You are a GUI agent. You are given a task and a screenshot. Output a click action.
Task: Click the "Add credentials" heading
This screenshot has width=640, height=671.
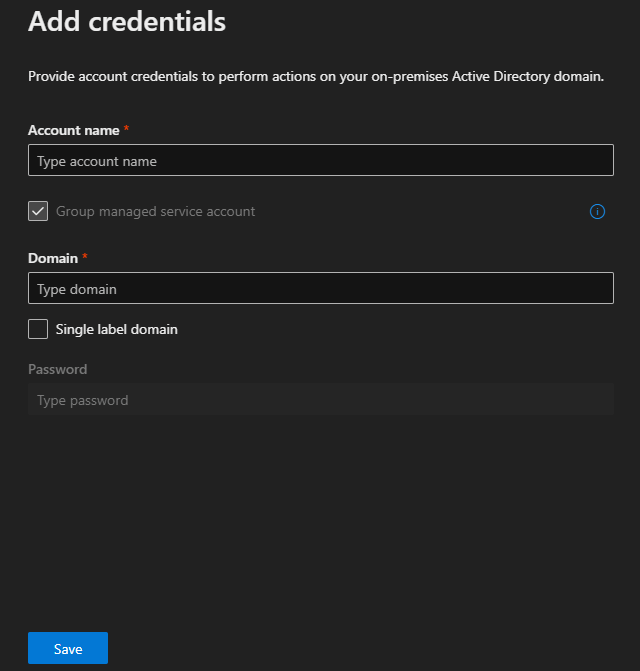pyautogui.click(x=127, y=21)
